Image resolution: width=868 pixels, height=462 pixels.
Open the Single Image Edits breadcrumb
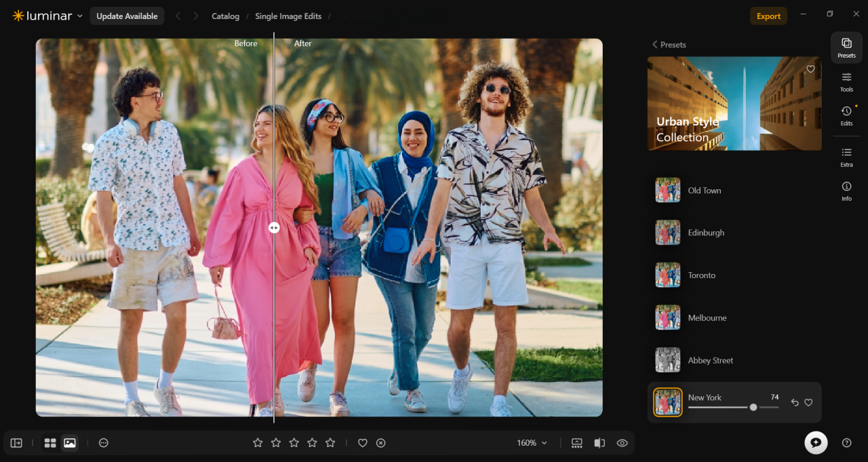(x=288, y=16)
